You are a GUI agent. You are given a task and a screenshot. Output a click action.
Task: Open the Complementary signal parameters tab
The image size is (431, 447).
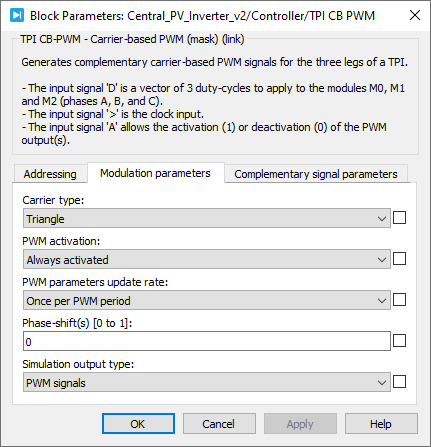(x=316, y=174)
